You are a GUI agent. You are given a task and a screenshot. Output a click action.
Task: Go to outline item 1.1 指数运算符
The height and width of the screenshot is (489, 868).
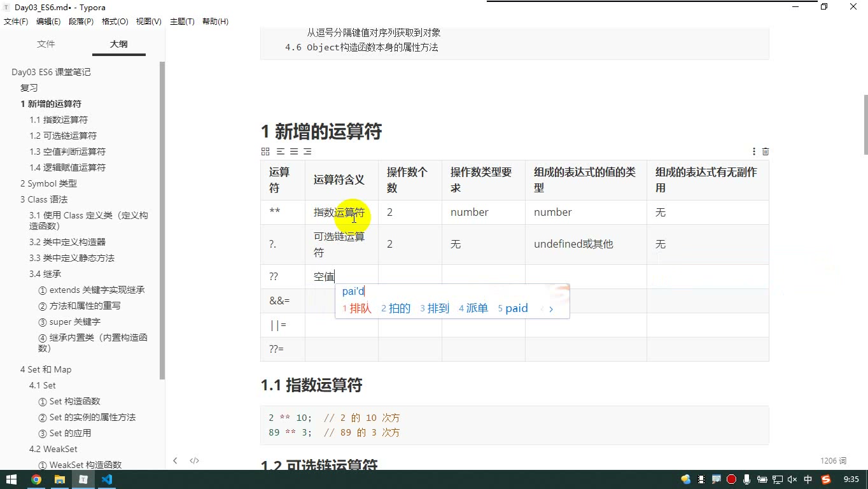(59, 120)
